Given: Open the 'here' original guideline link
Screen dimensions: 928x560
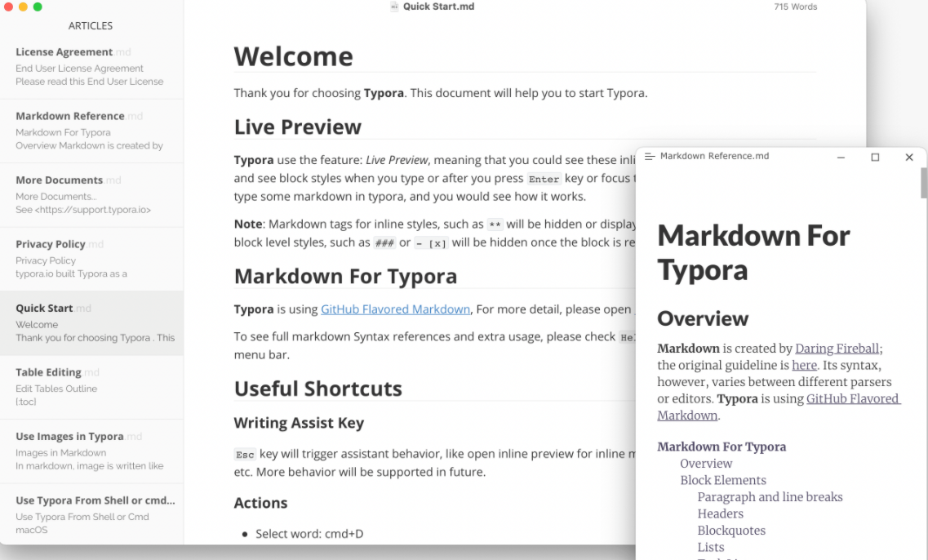Looking at the screenshot, I should tap(804, 365).
